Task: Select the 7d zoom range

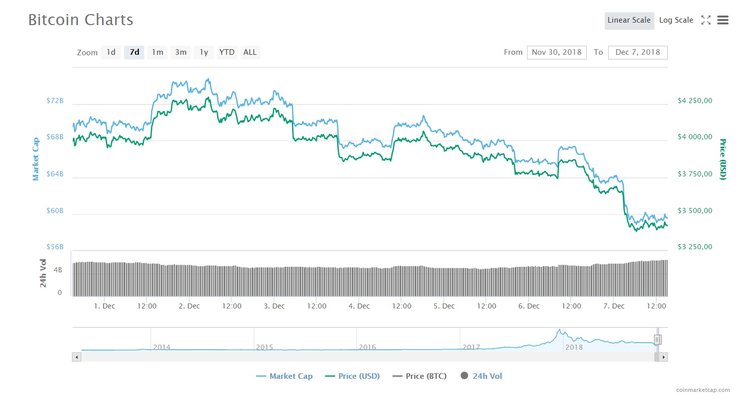Action: click(x=134, y=52)
